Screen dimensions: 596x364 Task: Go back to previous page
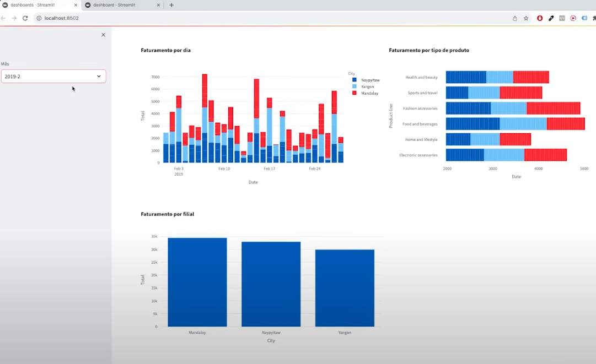coord(3,18)
